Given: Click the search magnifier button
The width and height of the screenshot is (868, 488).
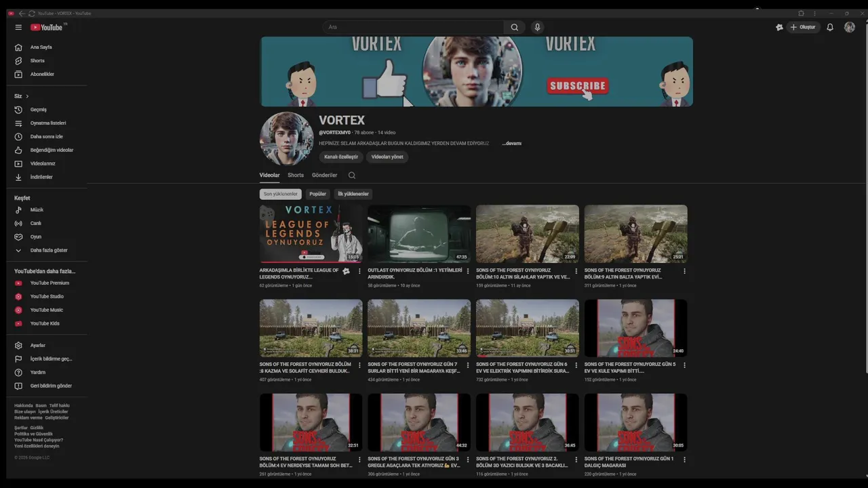Looking at the screenshot, I should pyautogui.click(x=514, y=27).
